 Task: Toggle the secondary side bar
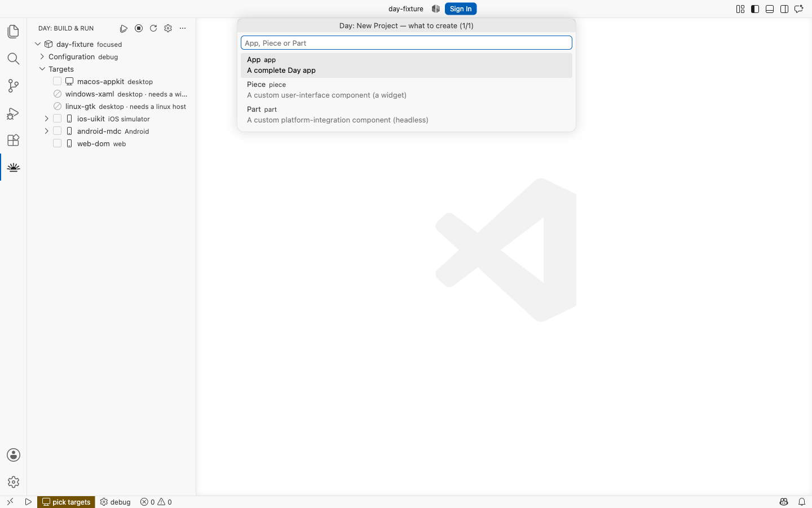coord(784,9)
